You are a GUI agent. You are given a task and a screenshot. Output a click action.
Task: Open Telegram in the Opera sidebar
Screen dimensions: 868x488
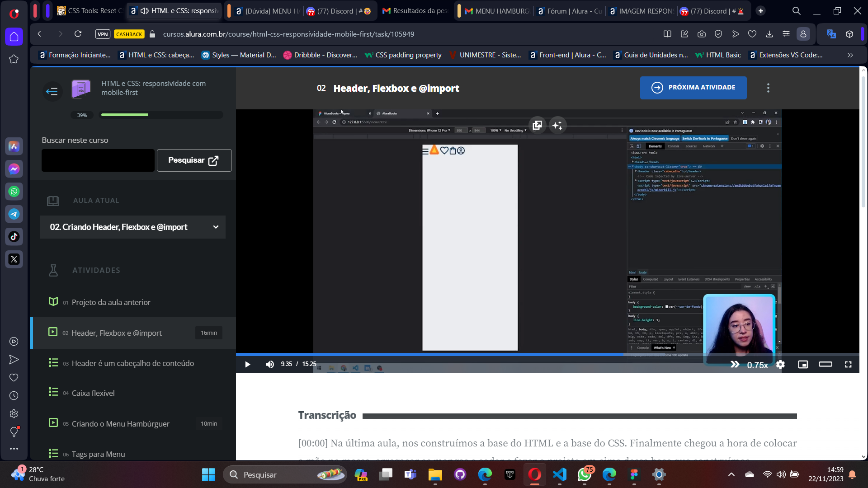(x=14, y=214)
